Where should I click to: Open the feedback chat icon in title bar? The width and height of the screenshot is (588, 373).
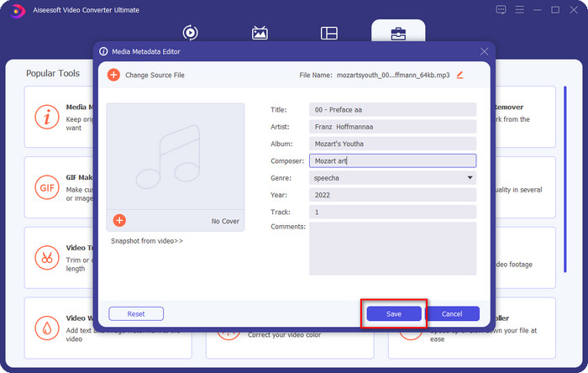(x=501, y=10)
